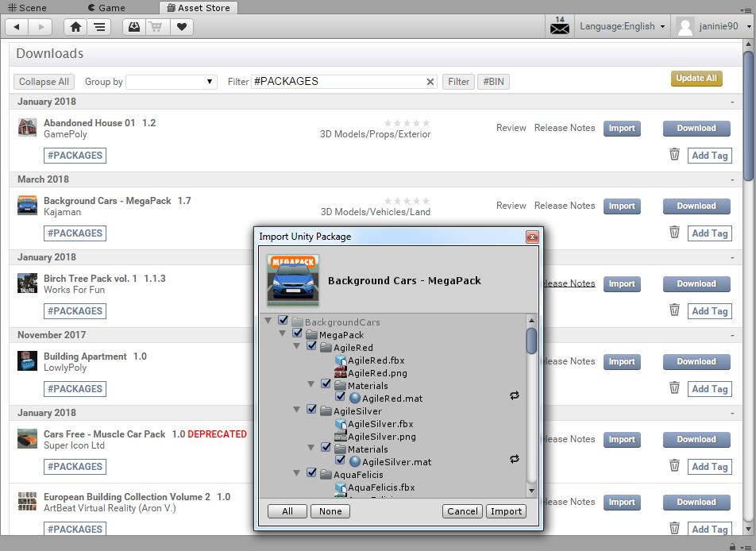
Task: Uncheck the AgileSilver Materials folder checkbox
Action: pos(326,447)
